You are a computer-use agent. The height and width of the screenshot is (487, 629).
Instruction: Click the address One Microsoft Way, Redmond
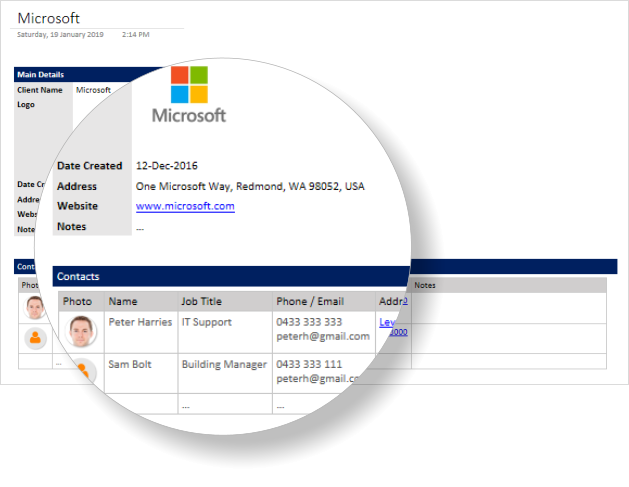[x=250, y=186]
